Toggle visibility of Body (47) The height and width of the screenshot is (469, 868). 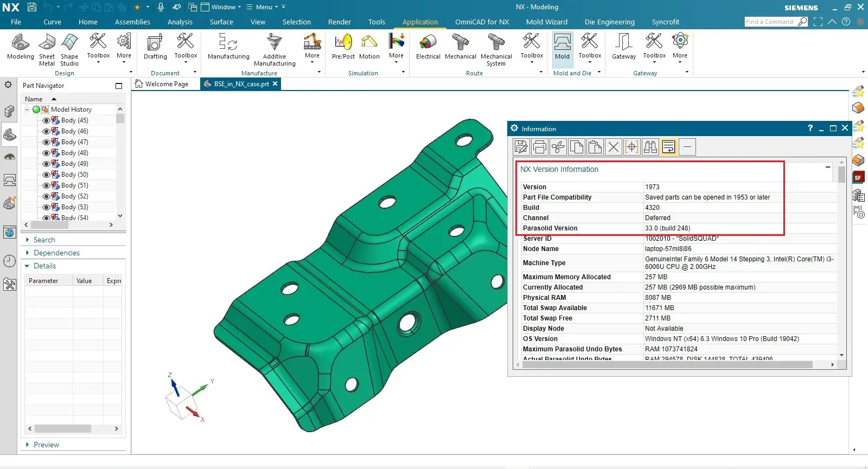coord(46,142)
